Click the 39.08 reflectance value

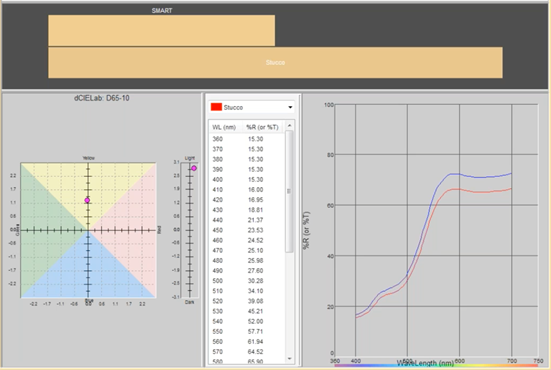click(255, 301)
